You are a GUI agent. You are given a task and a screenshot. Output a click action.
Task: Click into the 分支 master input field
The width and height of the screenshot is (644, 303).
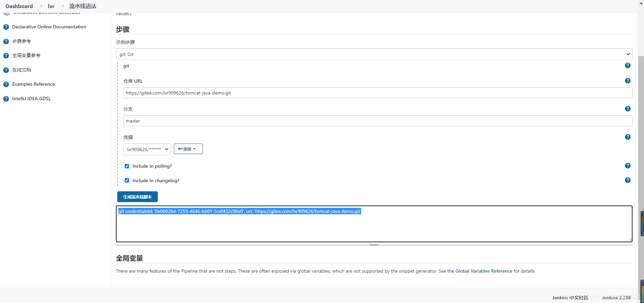pos(378,121)
